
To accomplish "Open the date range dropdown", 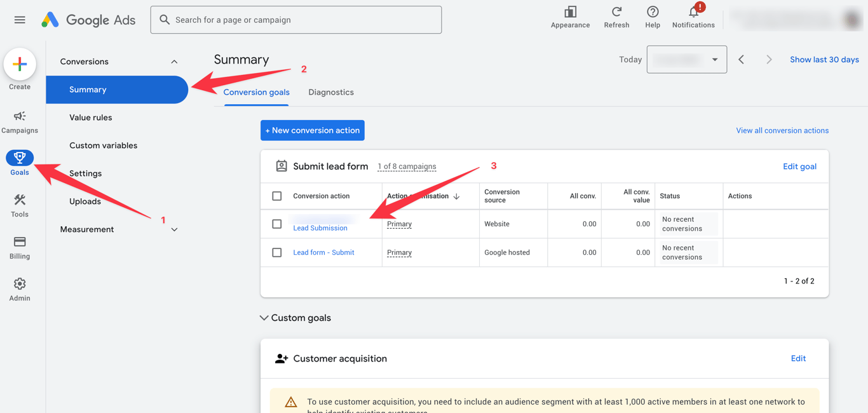I will tap(687, 60).
